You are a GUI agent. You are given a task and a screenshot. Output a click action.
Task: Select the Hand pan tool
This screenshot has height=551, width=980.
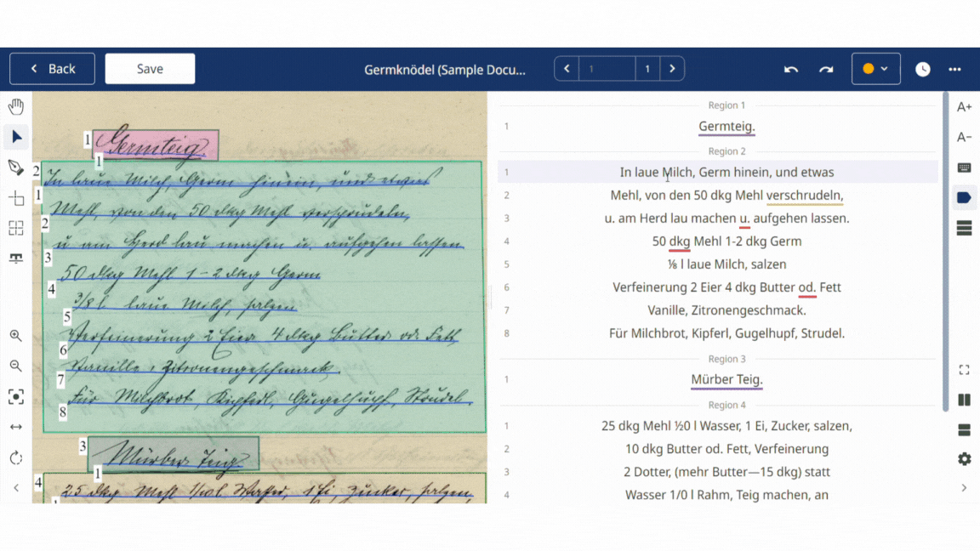coord(15,106)
